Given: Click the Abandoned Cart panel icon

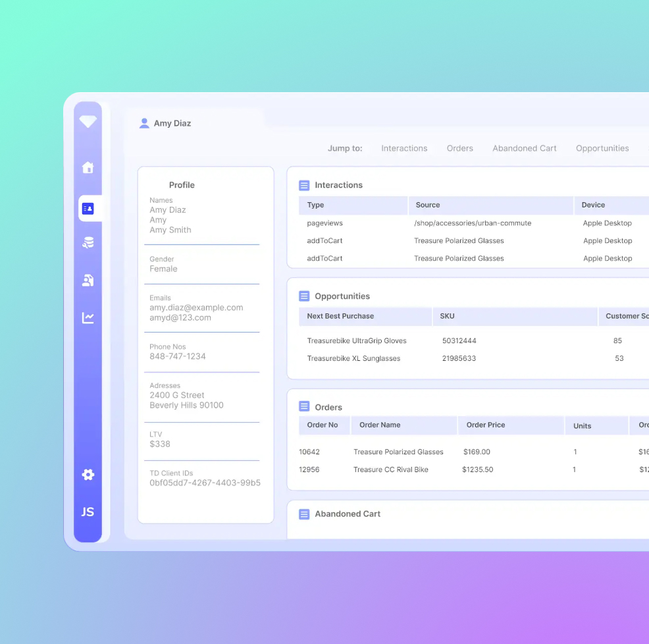Looking at the screenshot, I should (x=304, y=514).
